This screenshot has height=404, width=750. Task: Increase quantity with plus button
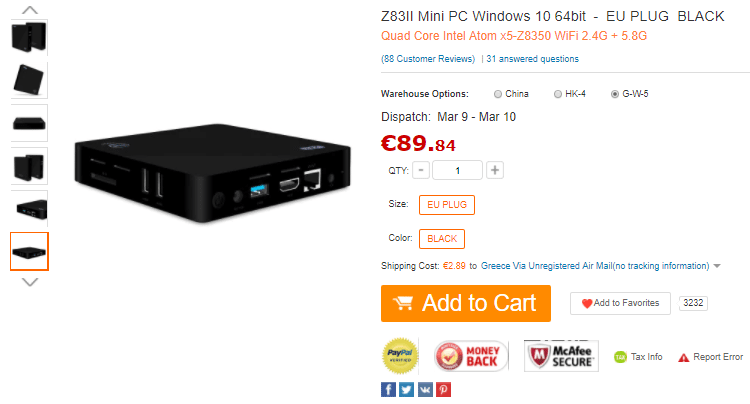coord(495,170)
